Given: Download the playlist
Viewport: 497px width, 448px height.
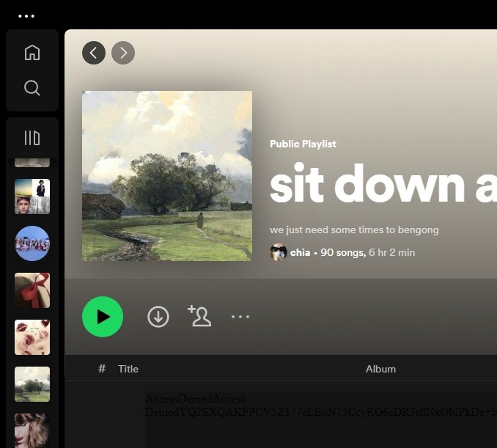Looking at the screenshot, I should point(158,317).
